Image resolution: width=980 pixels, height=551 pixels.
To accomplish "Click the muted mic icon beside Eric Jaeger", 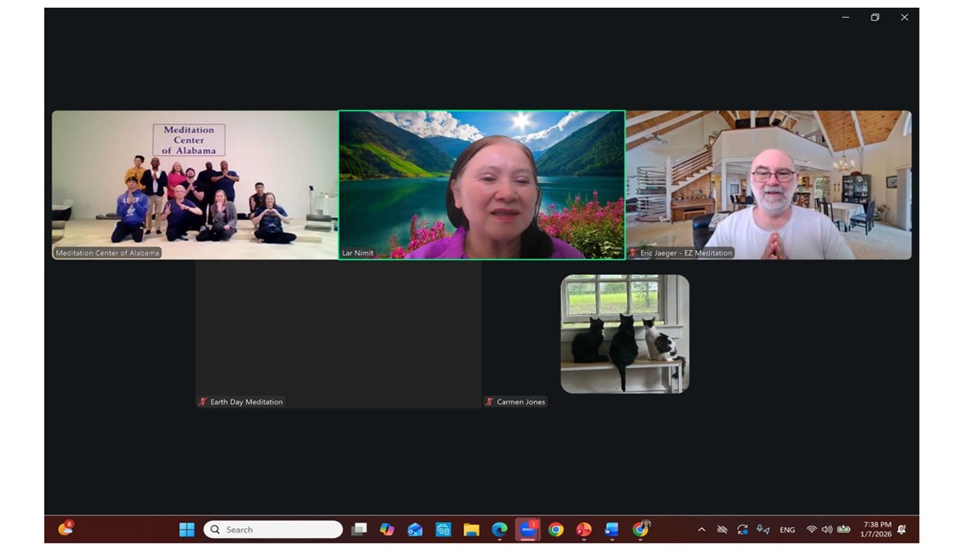I will (633, 253).
